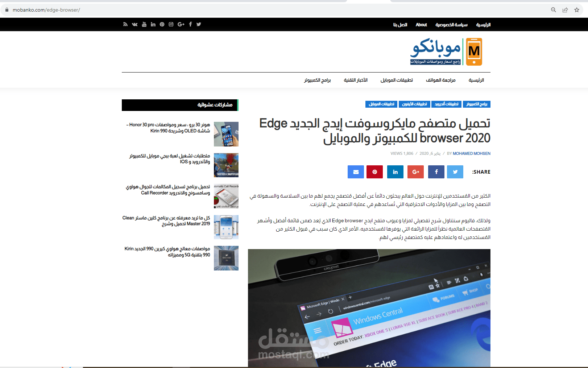Open برامج الكمبيوتر navigation item

(x=318, y=80)
